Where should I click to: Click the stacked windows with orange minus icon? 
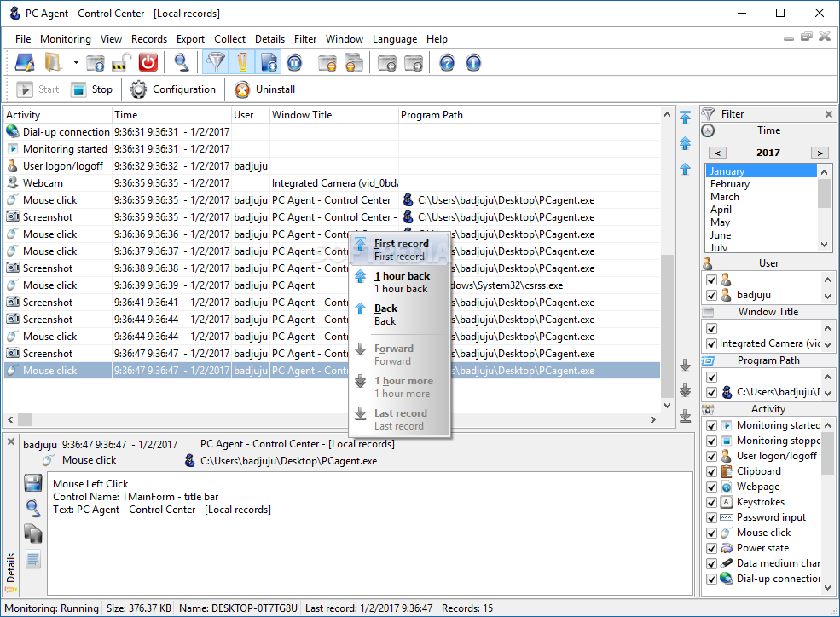(x=354, y=62)
